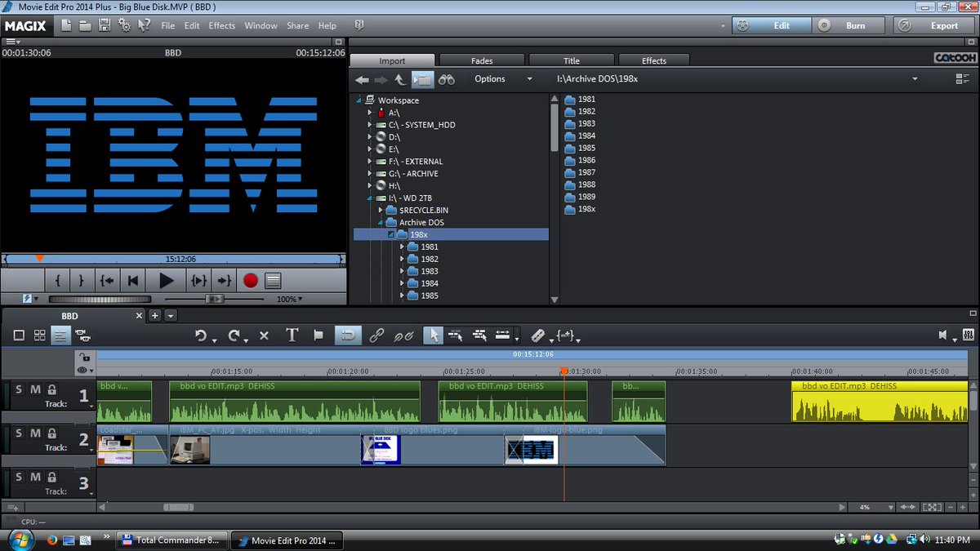Select the IBM-logo-blue.png clip thumbnail
Screen dimensions: 980x551
(532, 450)
